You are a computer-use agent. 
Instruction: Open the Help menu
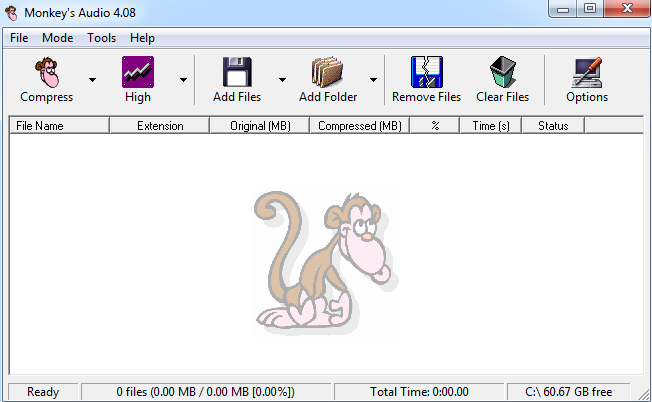[x=142, y=38]
